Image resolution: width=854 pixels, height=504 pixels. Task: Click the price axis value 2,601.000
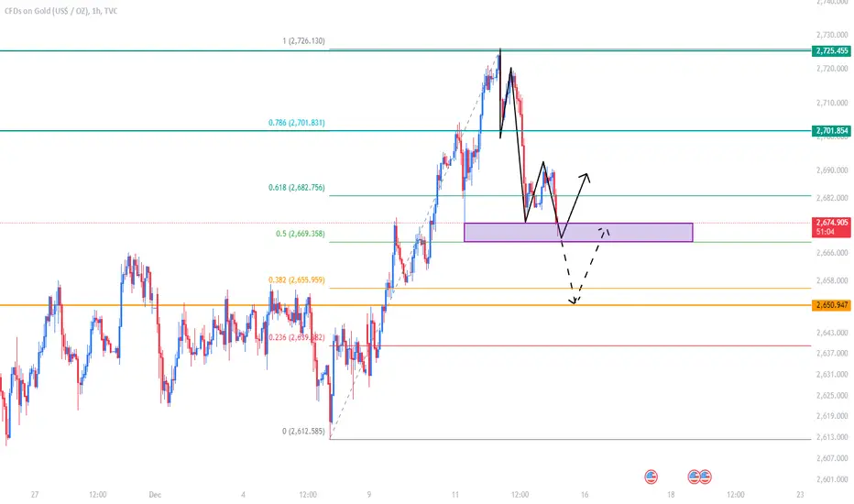832,479
